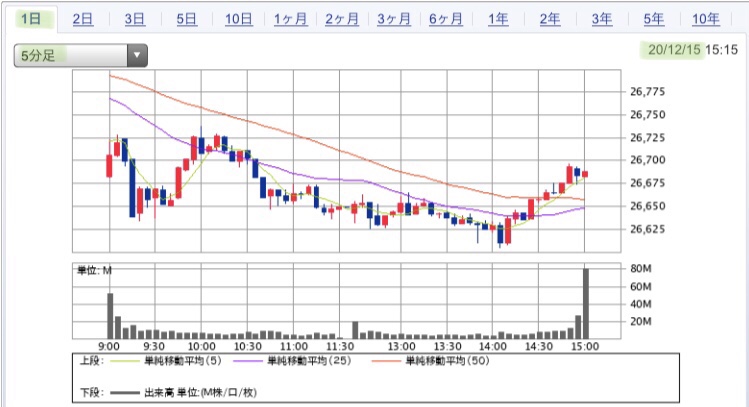The width and height of the screenshot is (749, 407).
Task: Click the 20M volume axis label
Action: click(641, 321)
